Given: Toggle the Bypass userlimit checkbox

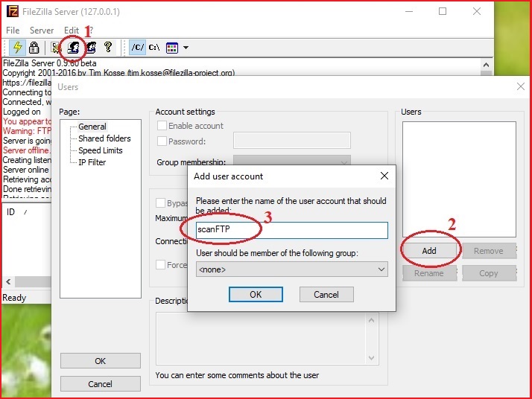Looking at the screenshot, I should point(160,202).
